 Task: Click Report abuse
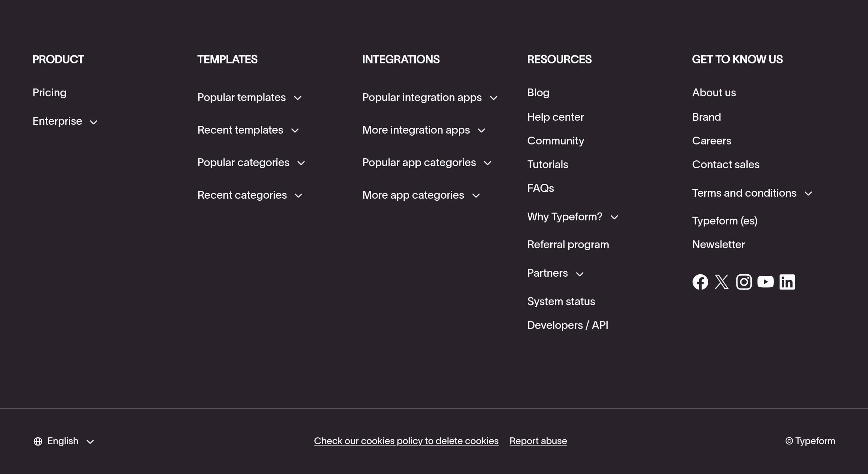click(x=538, y=441)
